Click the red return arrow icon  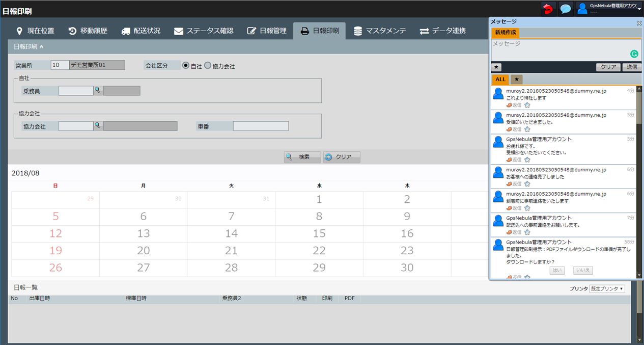548,9
